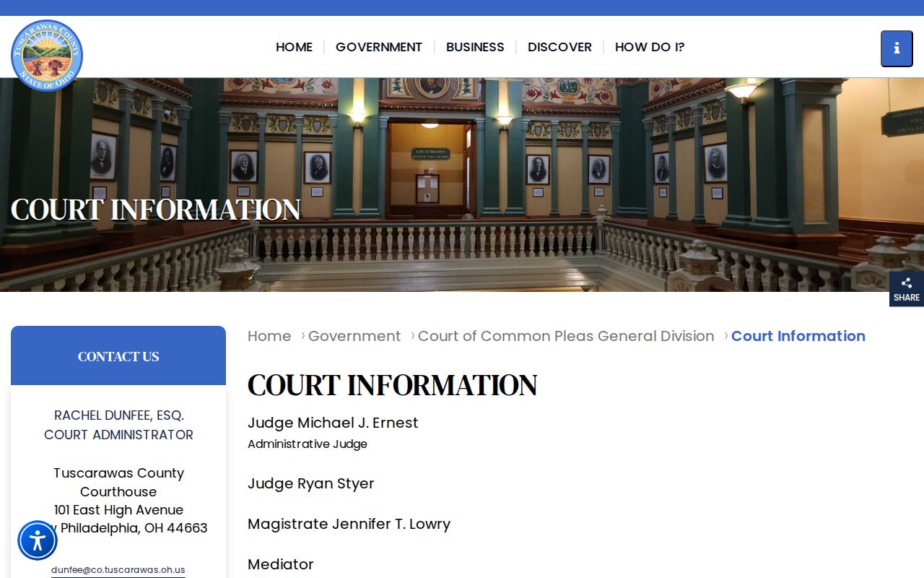Go to the Home menu
This screenshot has width=924, height=578.
tap(294, 47)
